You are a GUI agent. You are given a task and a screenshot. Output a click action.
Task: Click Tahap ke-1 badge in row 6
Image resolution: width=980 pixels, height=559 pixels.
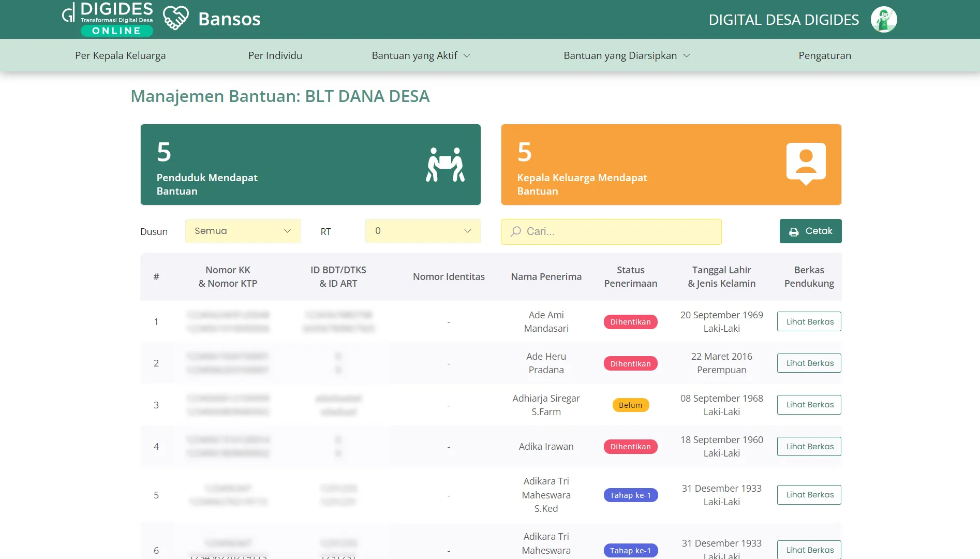(x=630, y=550)
